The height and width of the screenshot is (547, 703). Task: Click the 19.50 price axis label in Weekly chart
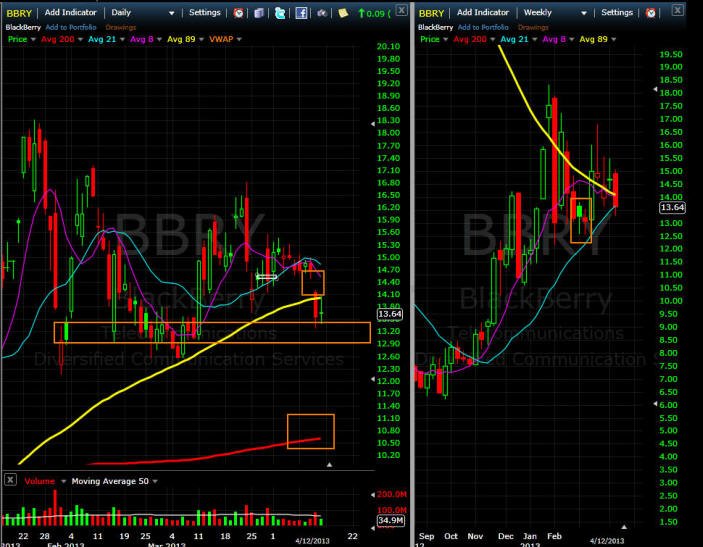(x=671, y=54)
